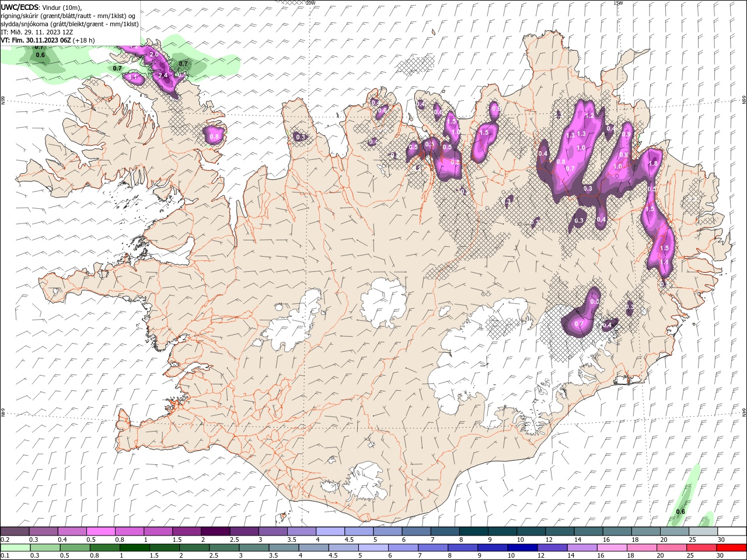Screen dimensions: 747x560
Task: Click the "20W" longitude label
Action: coord(310,2)
